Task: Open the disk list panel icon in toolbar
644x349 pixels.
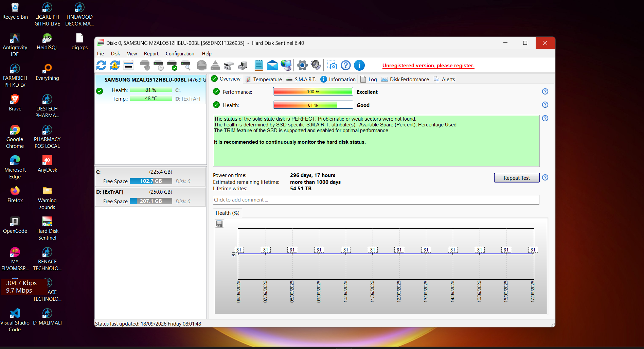Action: [128, 65]
